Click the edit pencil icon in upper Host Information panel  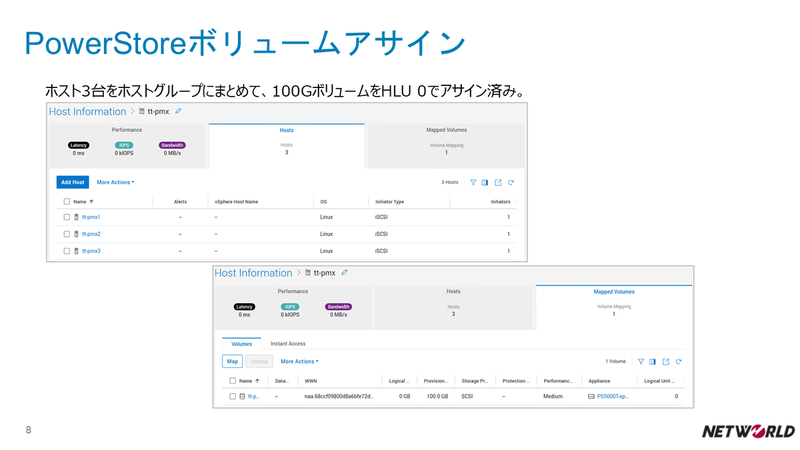click(178, 111)
